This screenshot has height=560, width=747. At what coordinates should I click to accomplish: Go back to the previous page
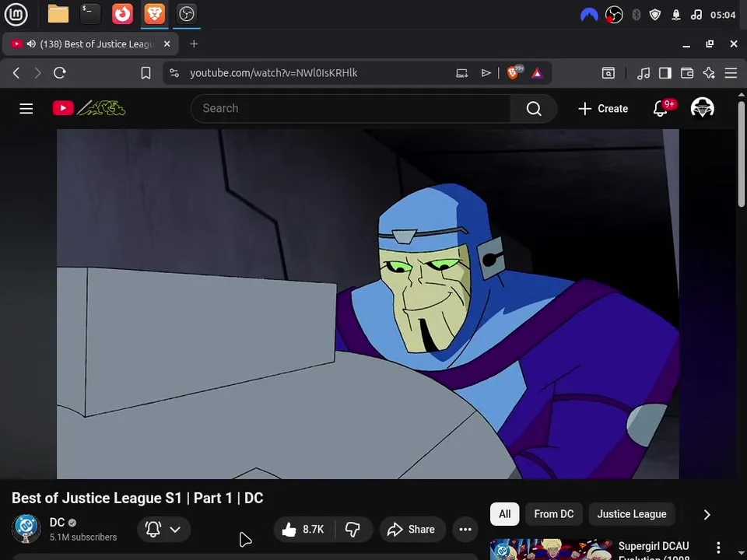(16, 73)
